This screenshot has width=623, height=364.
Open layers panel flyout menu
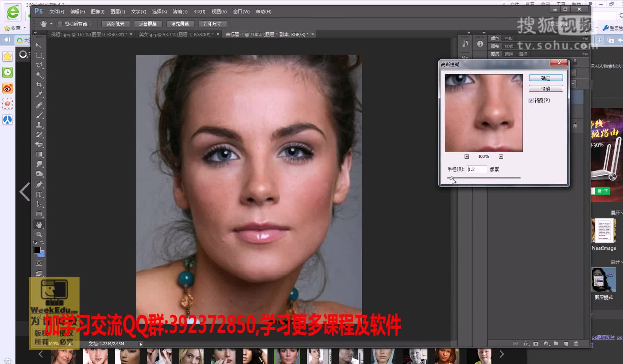click(585, 54)
